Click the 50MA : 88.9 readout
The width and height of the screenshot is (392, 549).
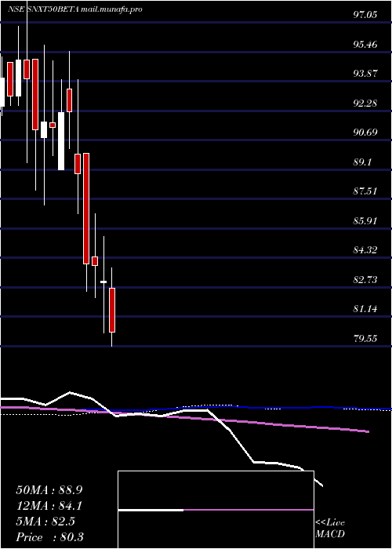click(x=49, y=490)
